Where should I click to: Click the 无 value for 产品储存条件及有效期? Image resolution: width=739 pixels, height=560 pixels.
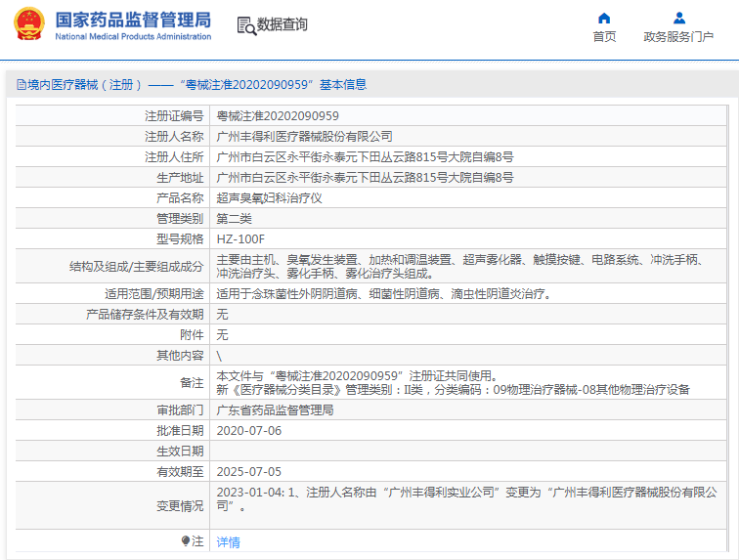click(222, 315)
